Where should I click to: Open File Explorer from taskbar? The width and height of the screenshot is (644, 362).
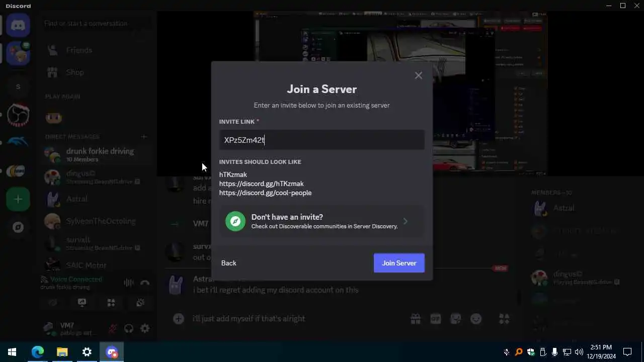[62, 352]
